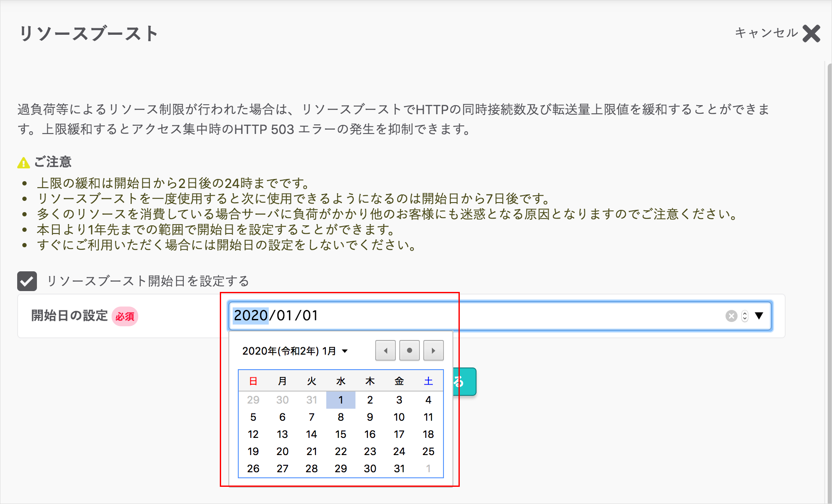Open the 2020年(令和2年) 1月 month dropdown

coord(295,351)
